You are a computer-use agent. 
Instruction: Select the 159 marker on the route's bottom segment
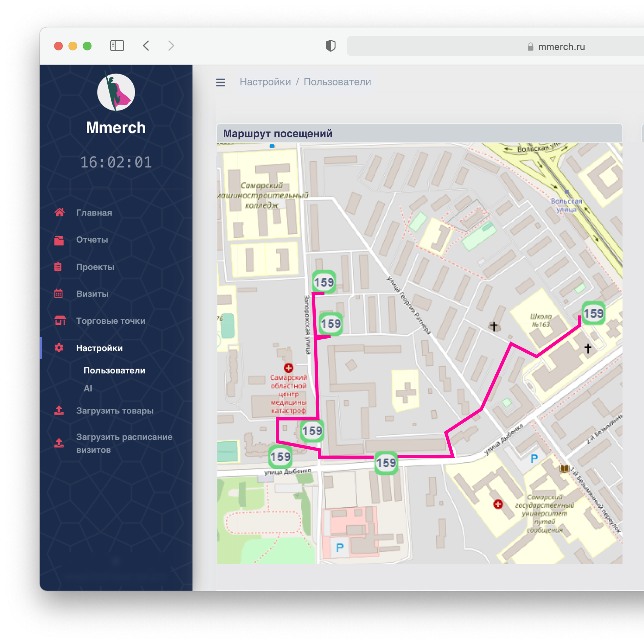click(x=386, y=463)
